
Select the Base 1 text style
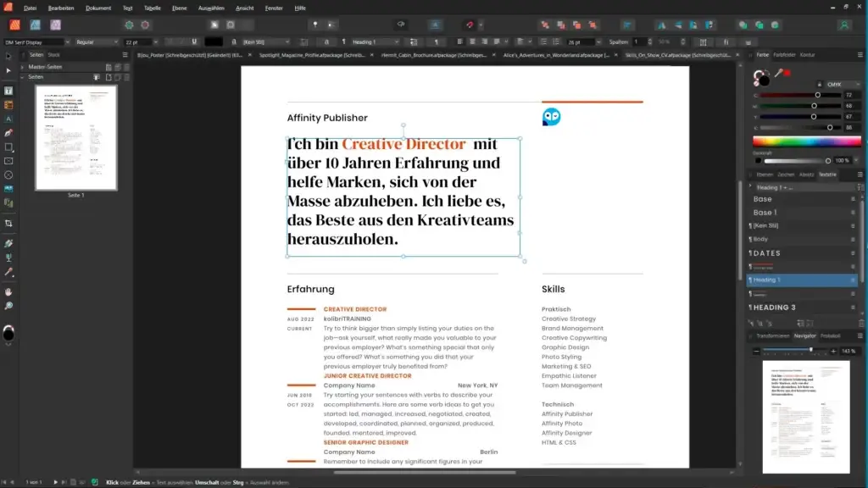click(801, 213)
